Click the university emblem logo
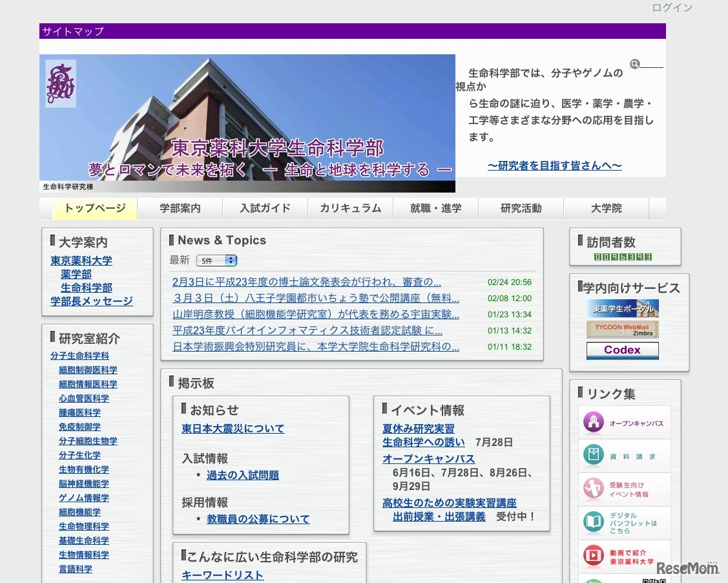Image resolution: width=728 pixels, height=583 pixels. (61, 84)
